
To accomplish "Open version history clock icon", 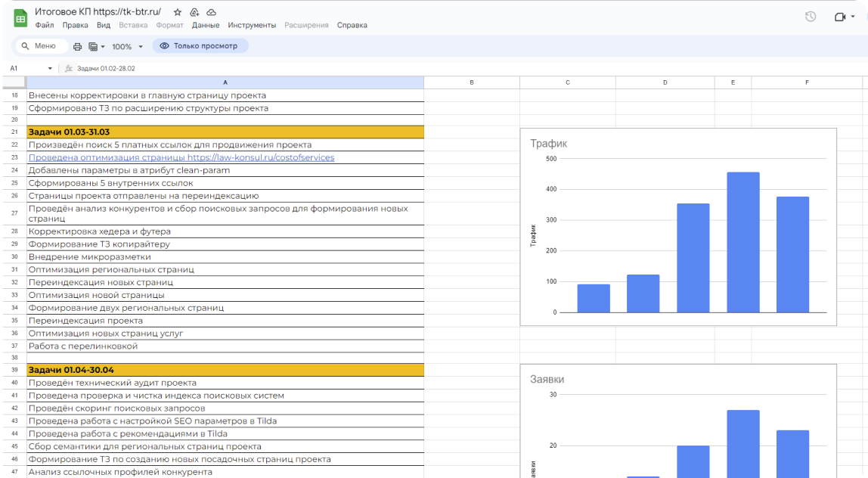I will [811, 17].
